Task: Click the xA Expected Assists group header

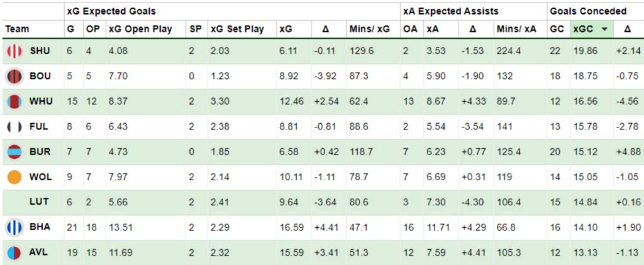Action: (x=450, y=11)
